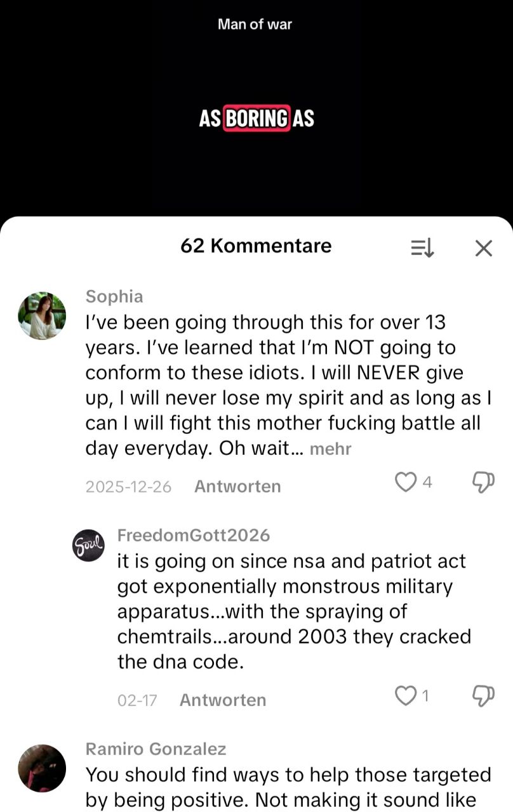Open the comment sort options icon
The width and height of the screenshot is (513, 812).
tap(422, 248)
